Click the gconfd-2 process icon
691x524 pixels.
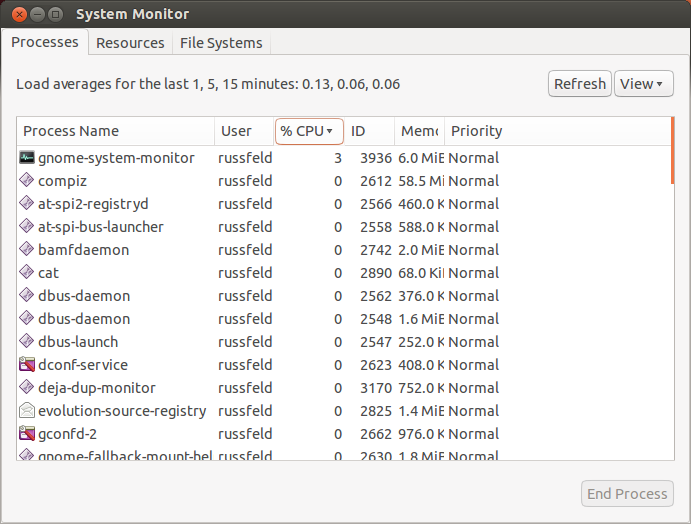click(27, 434)
